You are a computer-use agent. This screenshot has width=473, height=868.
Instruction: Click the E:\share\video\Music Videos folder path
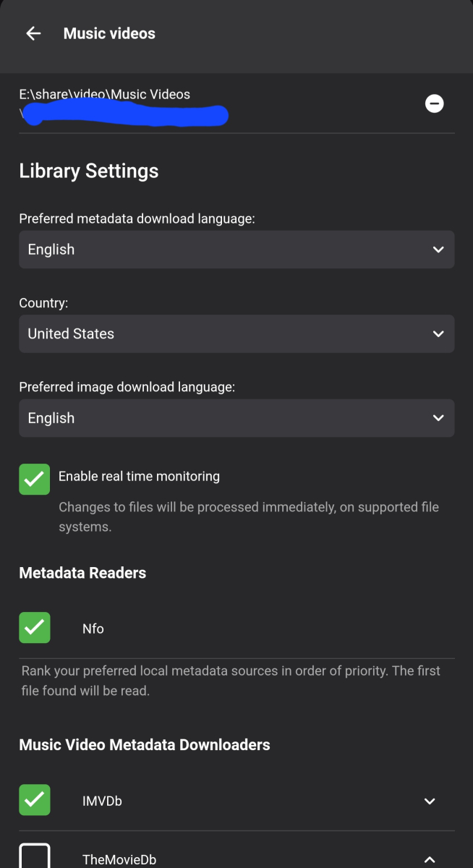tap(105, 94)
